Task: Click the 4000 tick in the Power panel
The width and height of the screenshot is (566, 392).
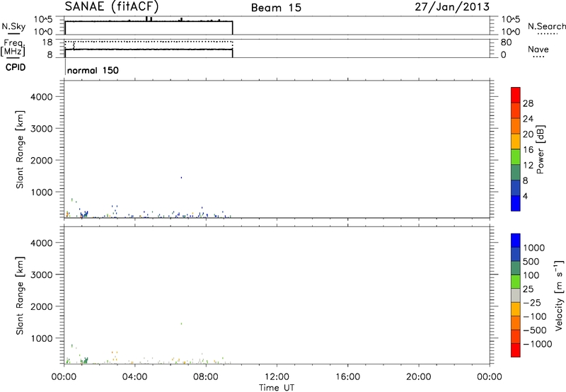Action: (42, 97)
